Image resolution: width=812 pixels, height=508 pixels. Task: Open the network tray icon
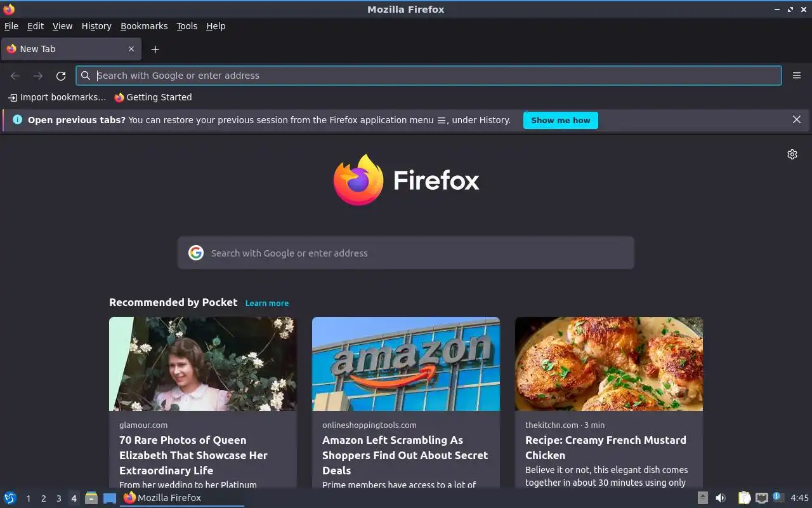click(762, 498)
